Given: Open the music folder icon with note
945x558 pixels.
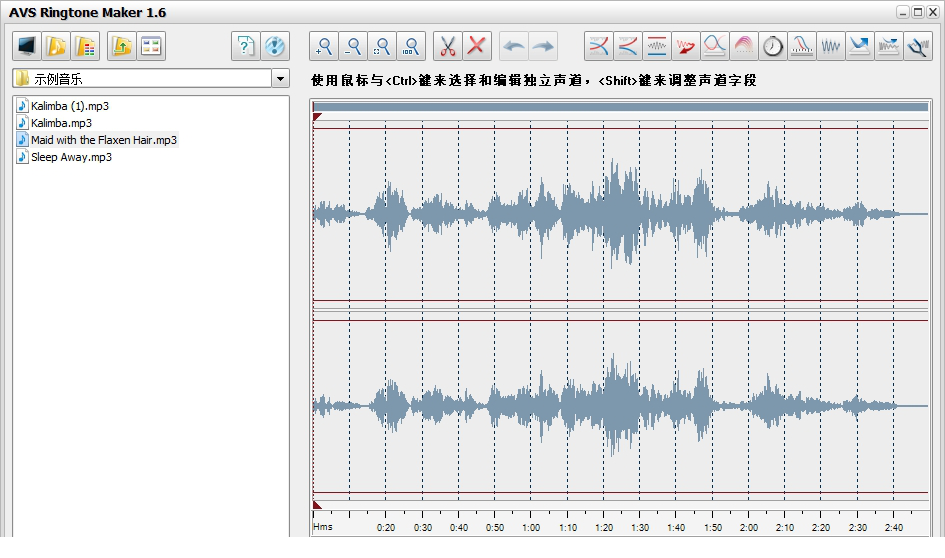Looking at the screenshot, I should pyautogui.click(x=56, y=46).
